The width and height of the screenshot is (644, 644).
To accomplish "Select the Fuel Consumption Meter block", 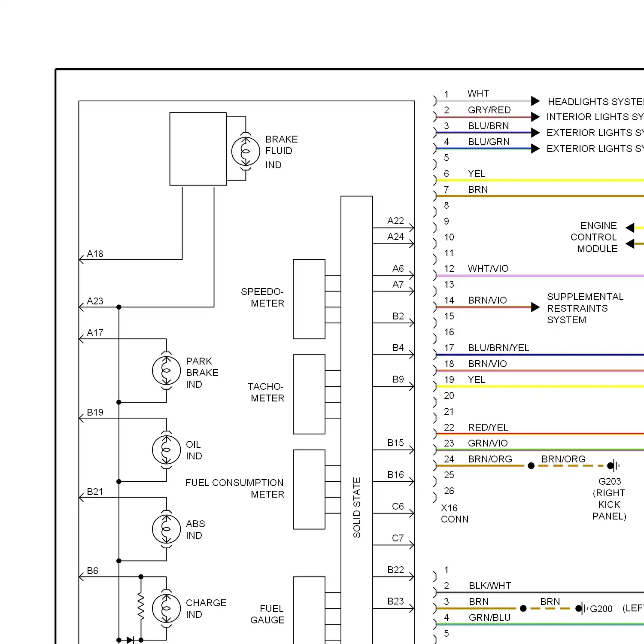I will click(x=309, y=489).
